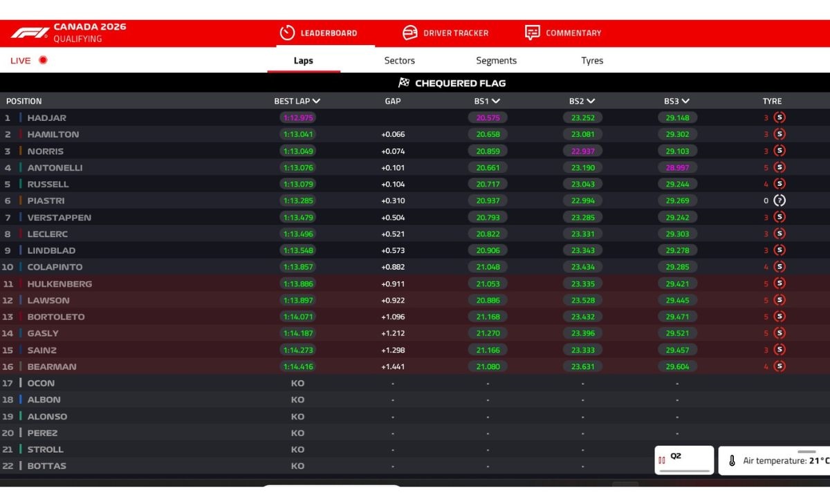Image resolution: width=830 pixels, height=504 pixels.
Task: Click Leclerc's soft tyre icon
Action: coord(780,234)
